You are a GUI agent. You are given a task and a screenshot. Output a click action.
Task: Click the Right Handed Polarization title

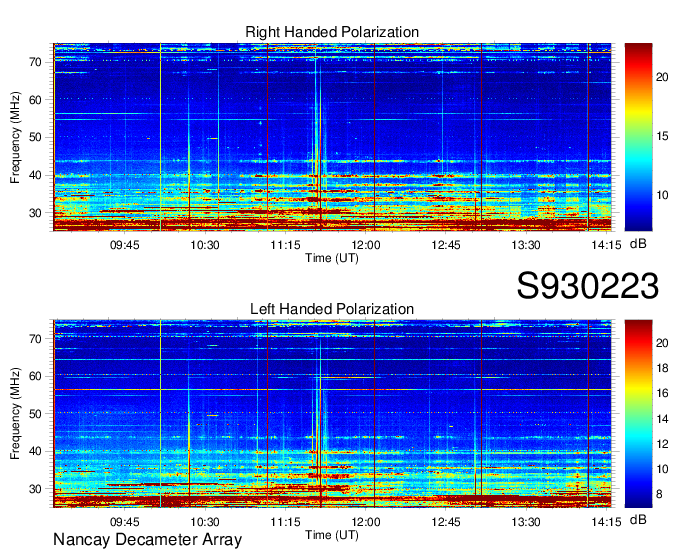click(332, 32)
